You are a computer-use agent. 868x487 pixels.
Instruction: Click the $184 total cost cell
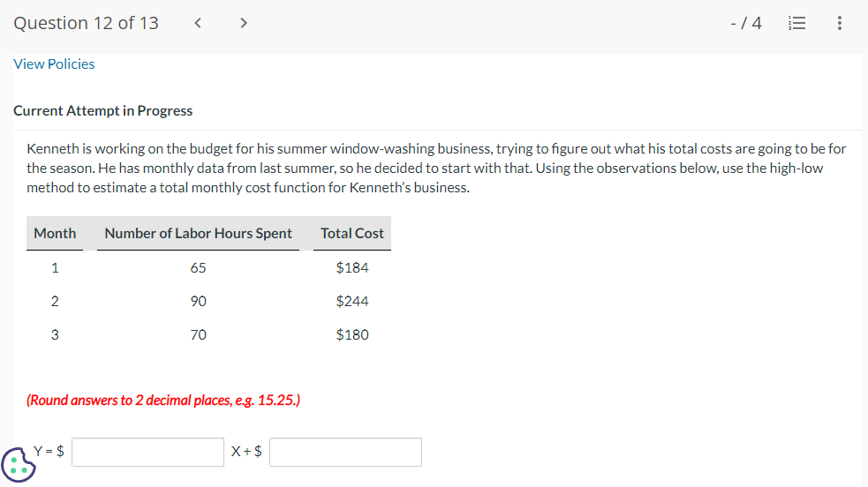(352, 267)
